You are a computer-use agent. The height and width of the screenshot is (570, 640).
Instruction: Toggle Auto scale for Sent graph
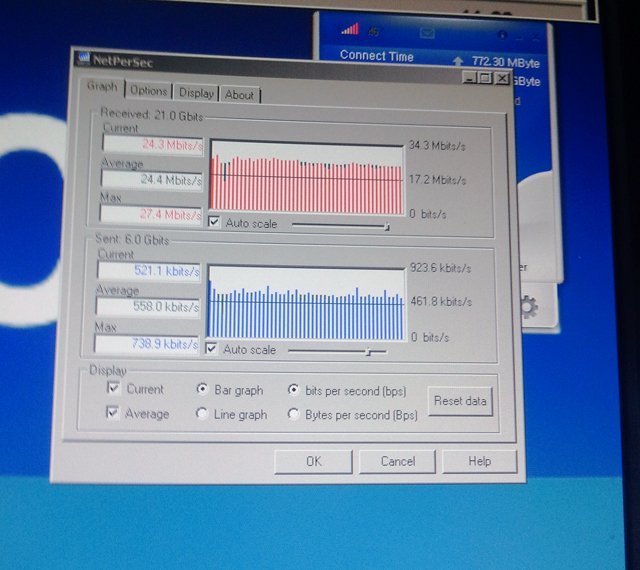pyautogui.click(x=211, y=348)
